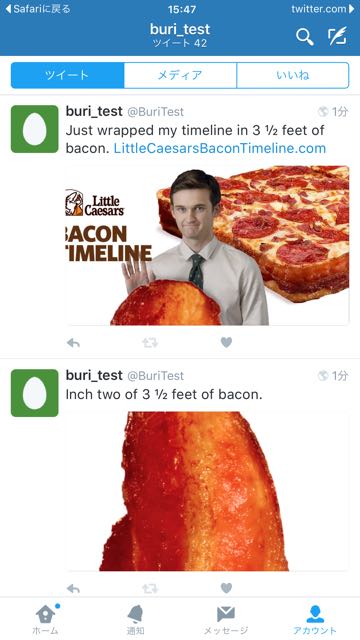This screenshot has height=640, width=360.
Task: Open search with the magnifier icon
Action: 304,37
